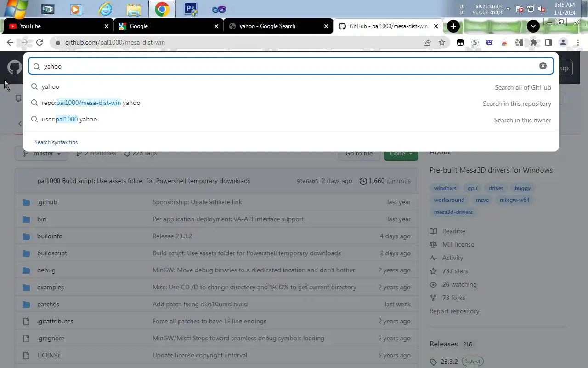Screen dimensions: 588x368
Task: Open the MIT license link
Action: (x=452, y=244)
